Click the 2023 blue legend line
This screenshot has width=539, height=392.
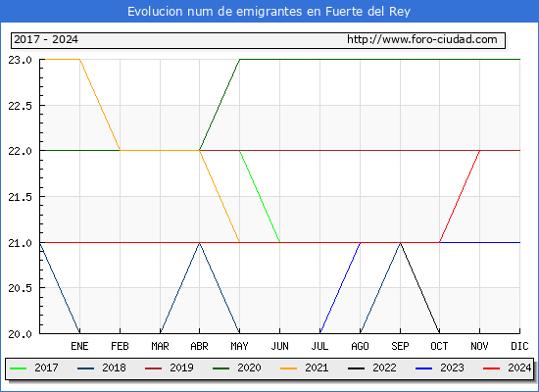(423, 368)
